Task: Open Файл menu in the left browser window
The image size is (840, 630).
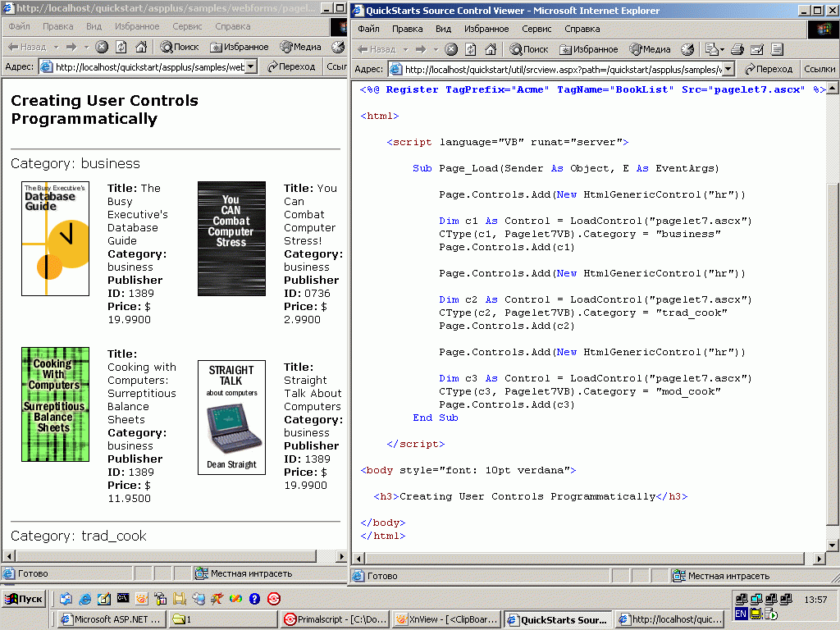Action: click(19, 26)
